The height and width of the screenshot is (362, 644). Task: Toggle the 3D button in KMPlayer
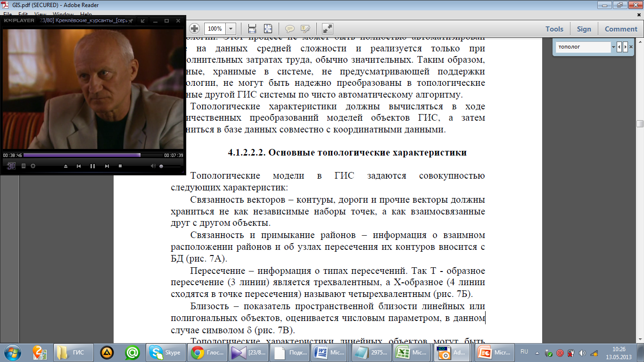[x=11, y=166]
